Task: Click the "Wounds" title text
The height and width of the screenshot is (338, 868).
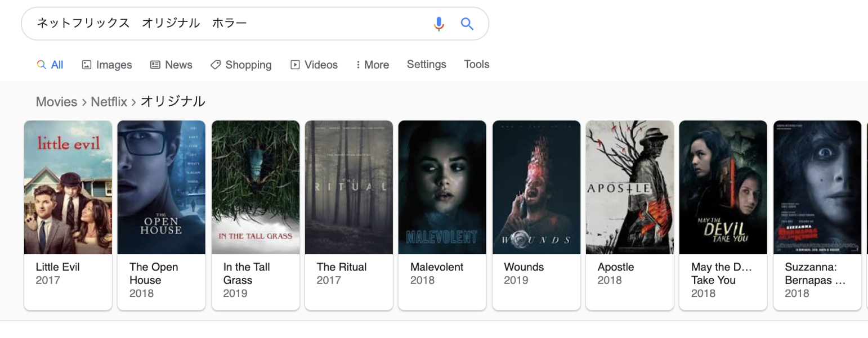Action: (525, 267)
